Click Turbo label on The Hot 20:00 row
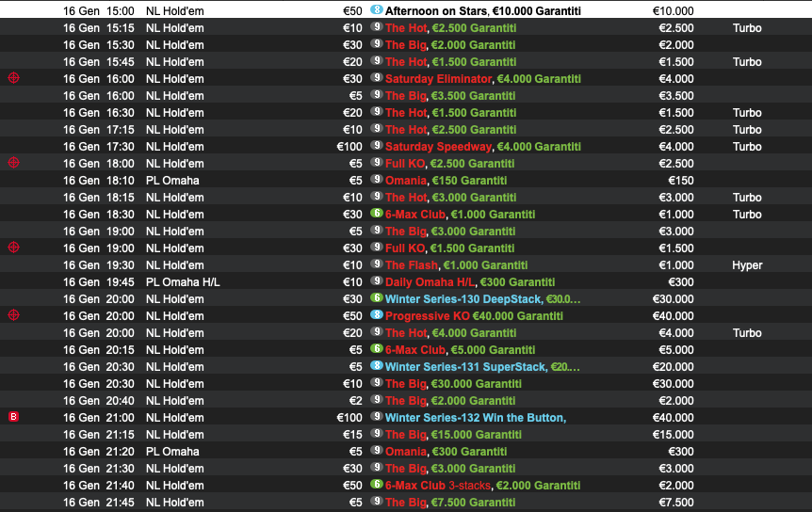 point(747,333)
